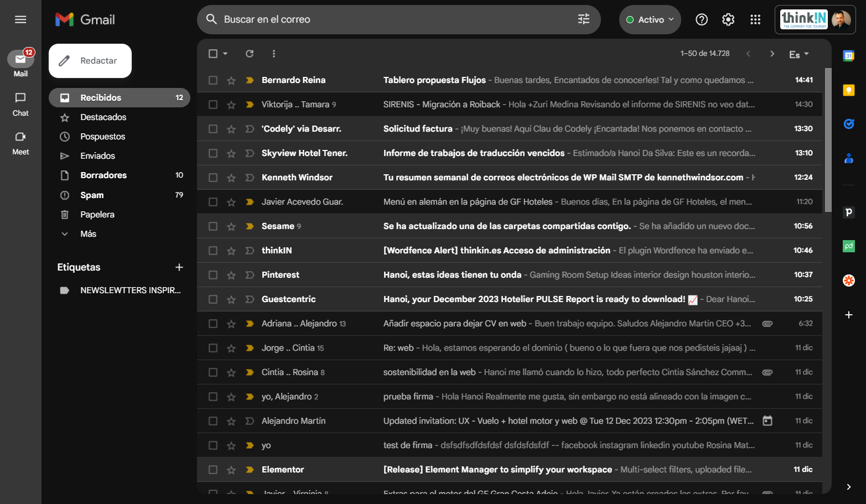Click the Buscar en el correo field

(x=398, y=19)
